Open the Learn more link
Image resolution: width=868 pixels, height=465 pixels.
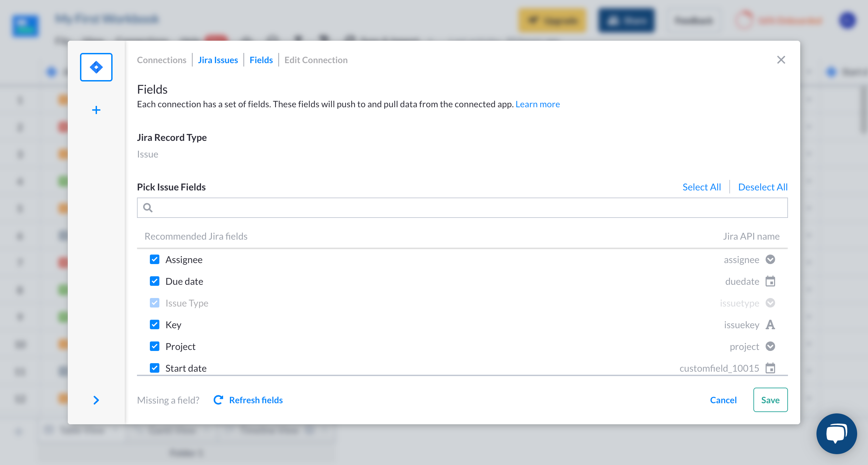click(x=538, y=104)
